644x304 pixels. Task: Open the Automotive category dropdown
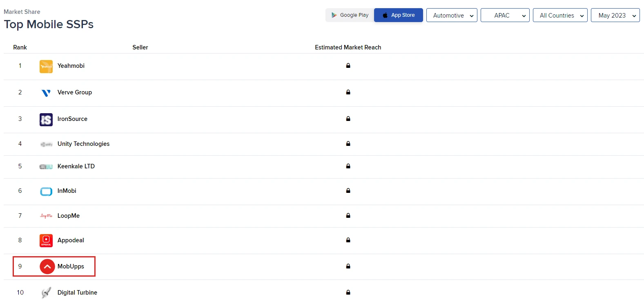(x=452, y=15)
